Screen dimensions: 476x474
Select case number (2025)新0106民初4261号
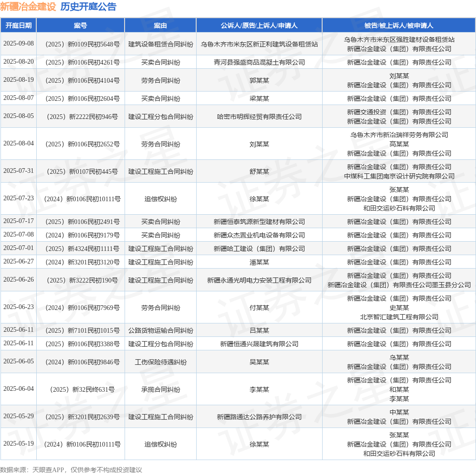82,63
